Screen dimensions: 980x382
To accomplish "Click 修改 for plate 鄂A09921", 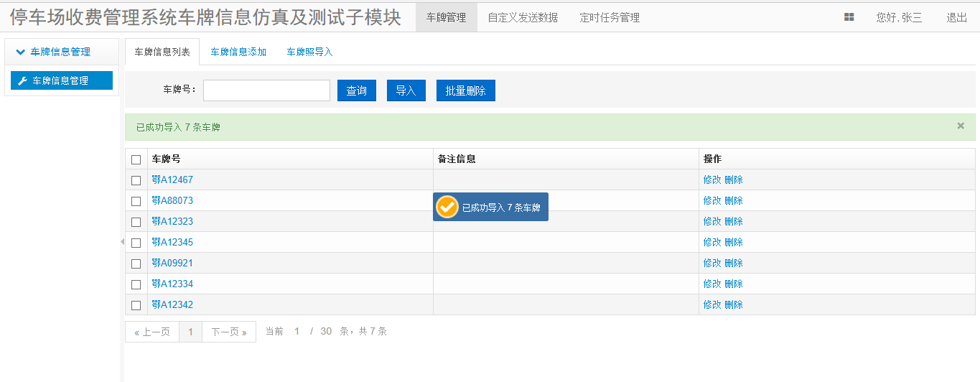I will click(712, 263).
